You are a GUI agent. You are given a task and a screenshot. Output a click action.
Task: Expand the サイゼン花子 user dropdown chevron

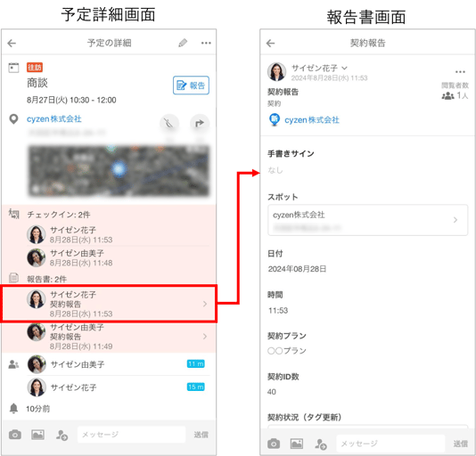pos(344,68)
